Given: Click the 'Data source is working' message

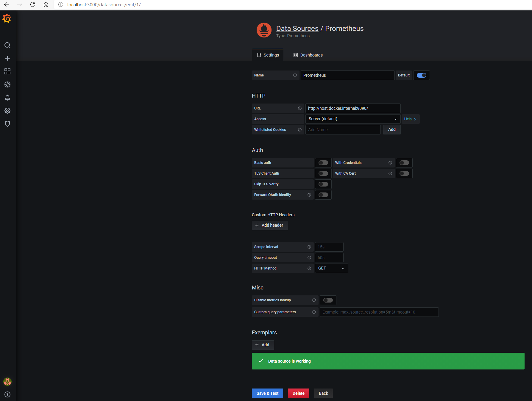Looking at the screenshot, I should click(289, 361).
